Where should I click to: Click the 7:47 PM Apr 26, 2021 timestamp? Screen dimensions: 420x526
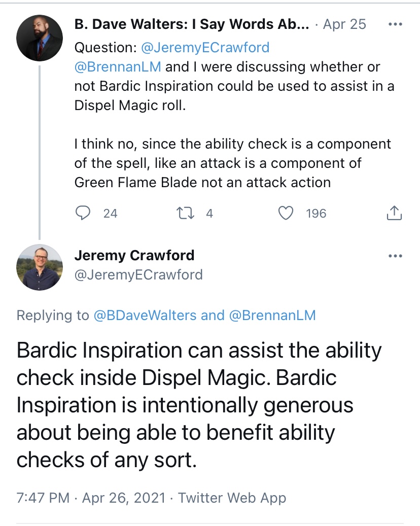tap(91, 498)
